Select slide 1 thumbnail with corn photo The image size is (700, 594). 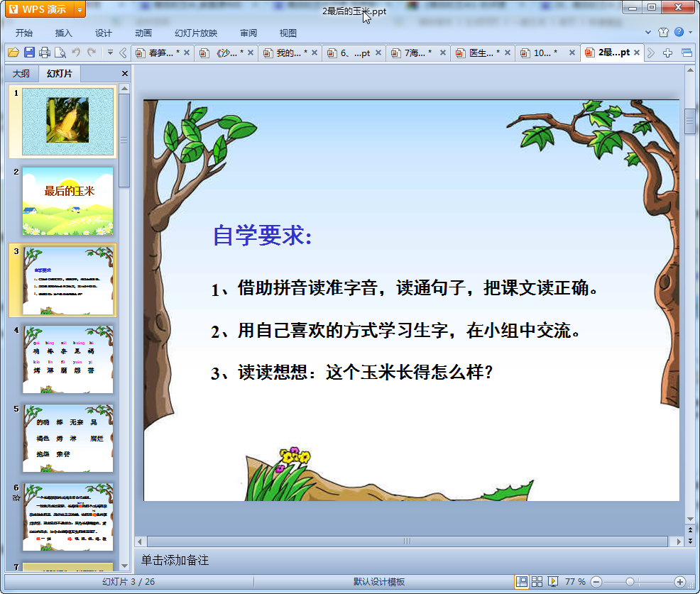pyautogui.click(x=68, y=121)
